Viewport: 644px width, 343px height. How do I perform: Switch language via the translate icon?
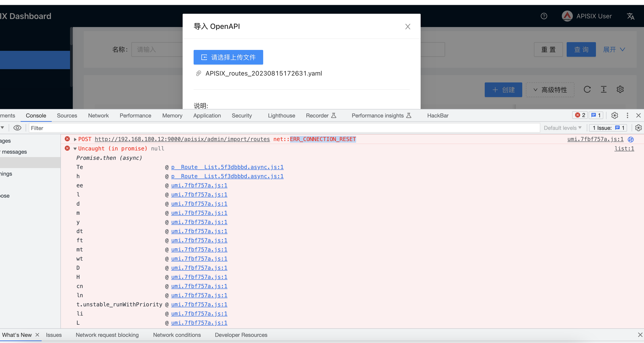(631, 16)
